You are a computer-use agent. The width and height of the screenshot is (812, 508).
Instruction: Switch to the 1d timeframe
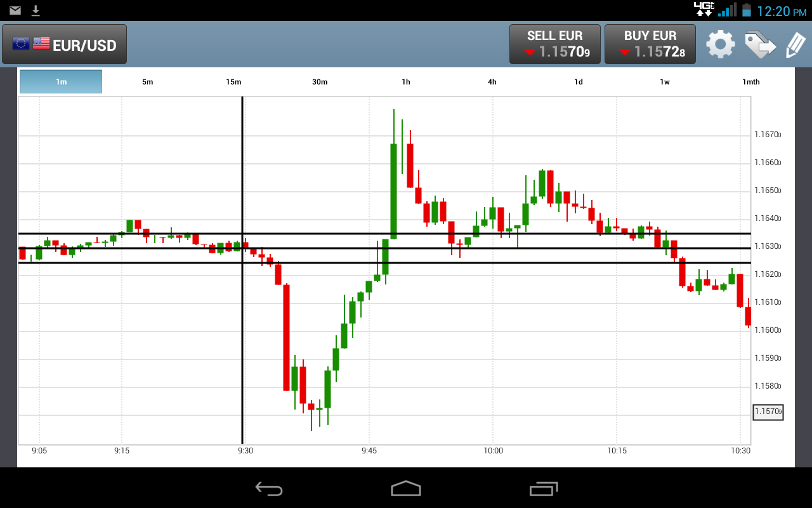(579, 82)
